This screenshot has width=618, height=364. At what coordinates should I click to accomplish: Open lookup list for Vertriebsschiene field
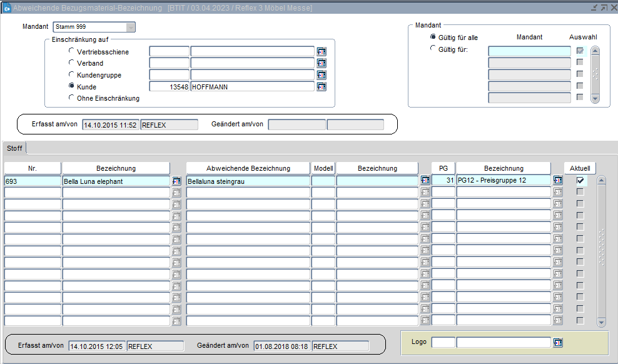(322, 52)
